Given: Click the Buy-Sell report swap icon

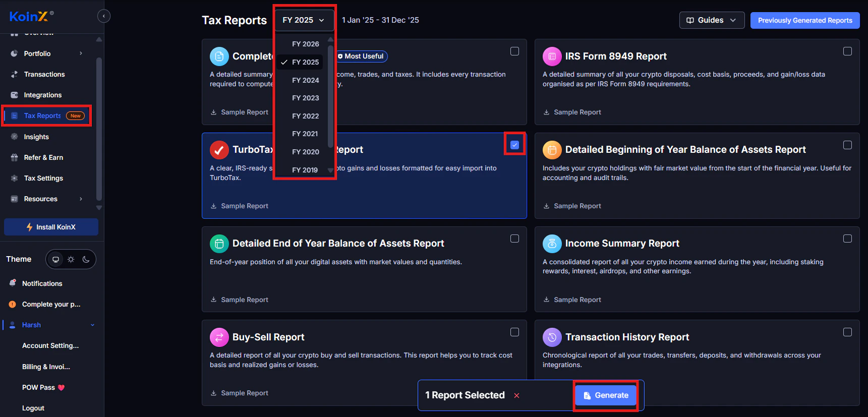Looking at the screenshot, I should pyautogui.click(x=219, y=337).
